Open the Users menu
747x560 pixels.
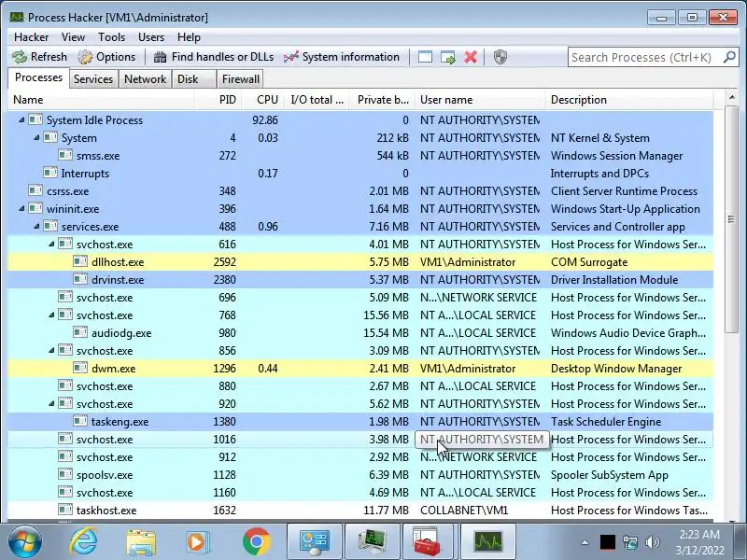(151, 37)
